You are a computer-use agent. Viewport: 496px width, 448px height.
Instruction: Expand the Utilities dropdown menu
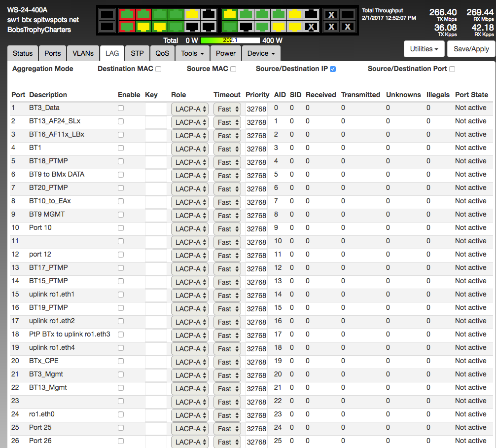(x=424, y=49)
